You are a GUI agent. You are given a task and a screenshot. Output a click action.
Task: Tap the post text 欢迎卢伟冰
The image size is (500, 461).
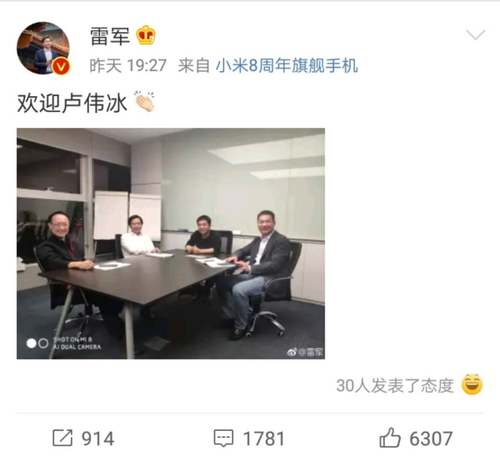tap(72, 103)
